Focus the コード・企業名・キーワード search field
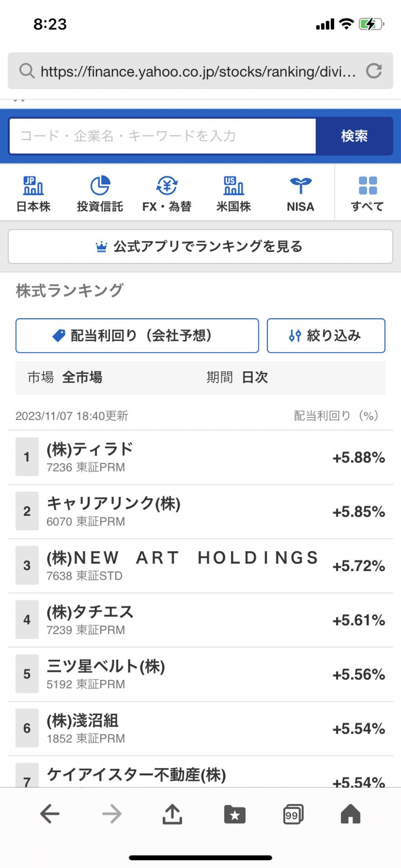 click(x=162, y=136)
